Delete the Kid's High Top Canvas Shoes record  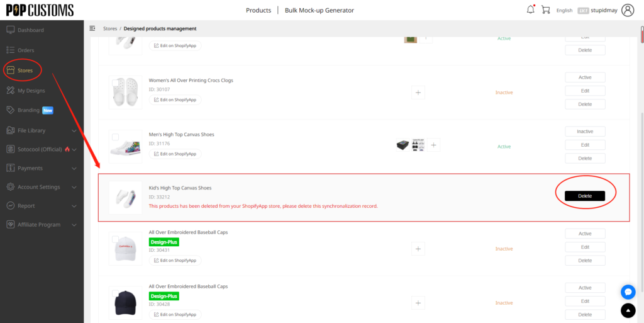[x=585, y=196]
